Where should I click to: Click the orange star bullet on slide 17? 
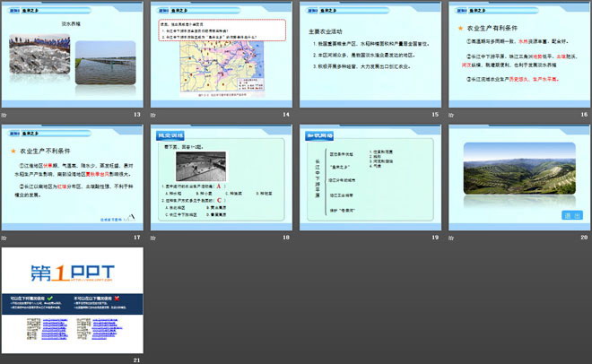(13, 150)
